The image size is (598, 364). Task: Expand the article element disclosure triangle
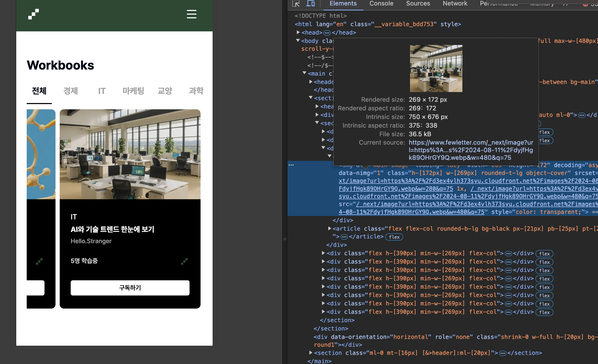(x=330, y=228)
